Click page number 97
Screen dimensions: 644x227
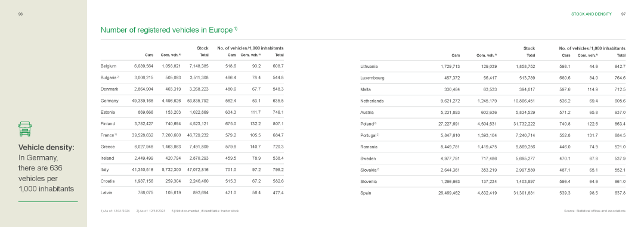click(623, 14)
